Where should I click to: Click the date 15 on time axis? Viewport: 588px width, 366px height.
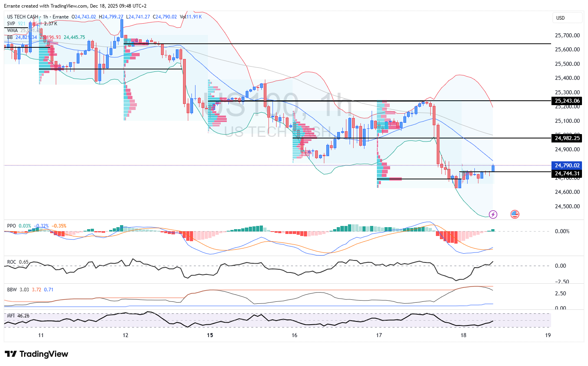pos(210,335)
